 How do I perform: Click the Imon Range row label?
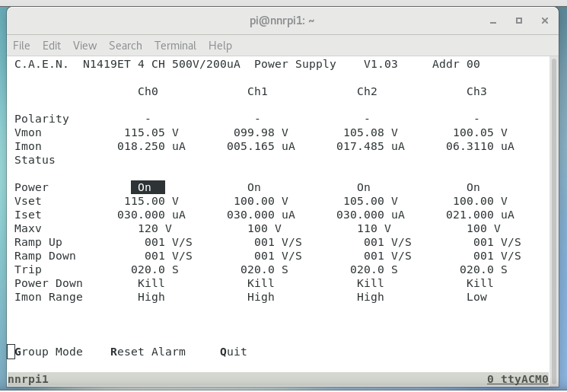point(49,298)
